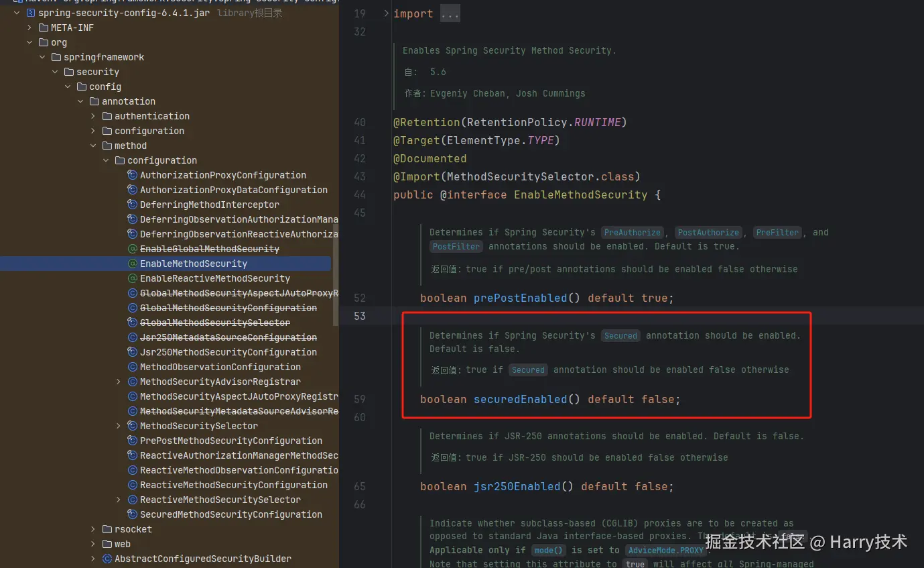The width and height of the screenshot is (924, 568).
Task: Click the Jsr250MetadataSourceConfiguration class icon
Action: point(133,337)
